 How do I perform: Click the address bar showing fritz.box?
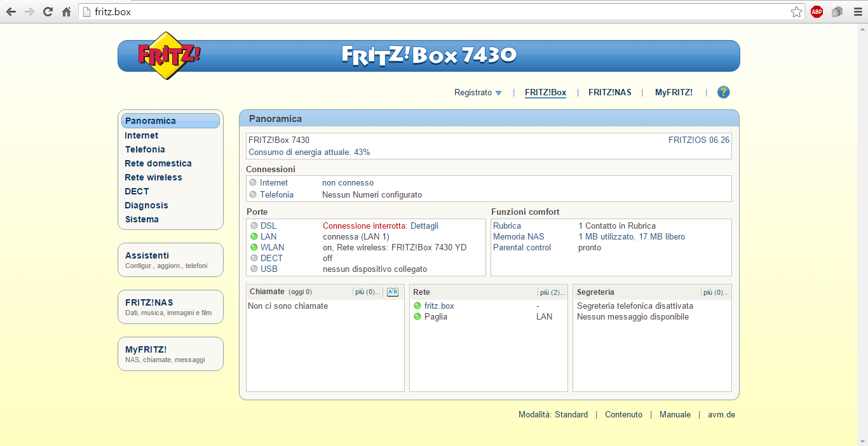[432, 11]
